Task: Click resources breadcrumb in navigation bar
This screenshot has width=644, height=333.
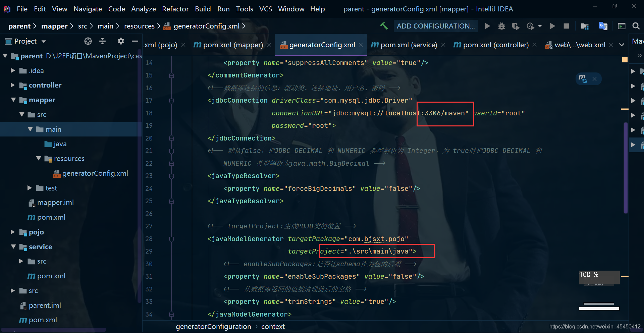Action: click(139, 26)
